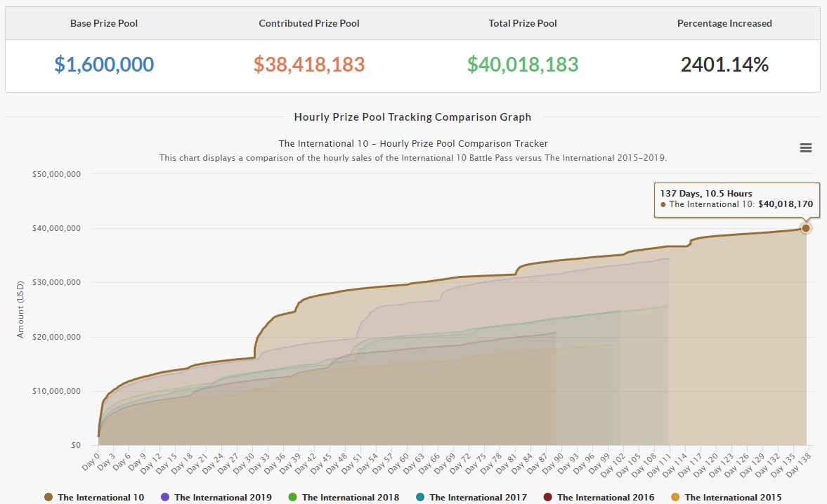Click the 2401.14% percentage value
The width and height of the screenshot is (827, 504).
click(x=724, y=65)
